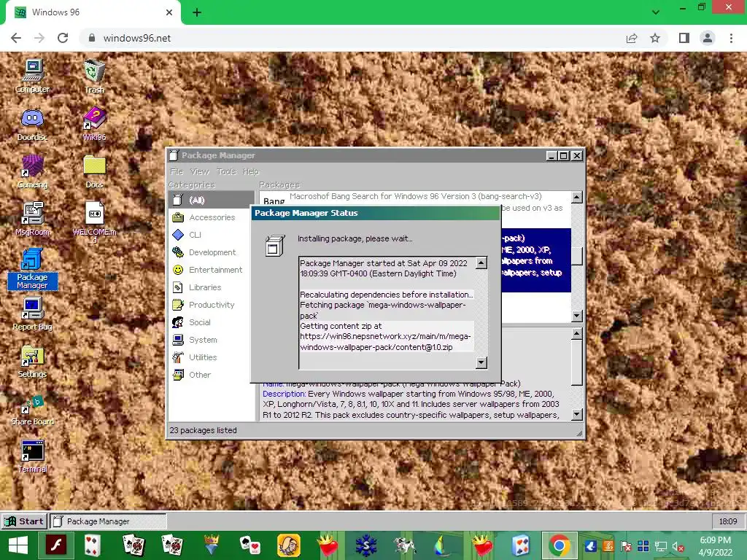This screenshot has width=747, height=560.
Task: Click the Windows 96 tray clock 18:09
Action: click(x=727, y=521)
